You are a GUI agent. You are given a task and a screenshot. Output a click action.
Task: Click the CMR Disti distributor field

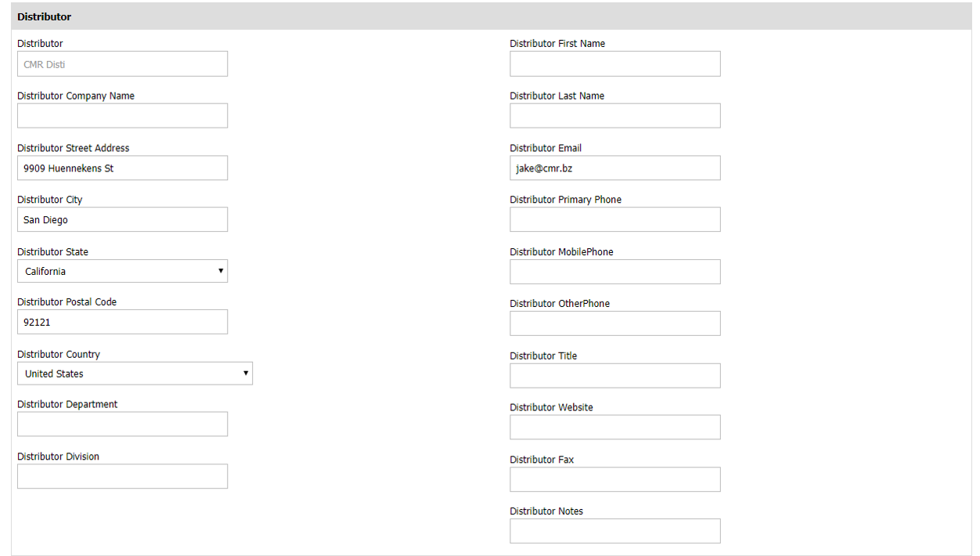coord(122,64)
